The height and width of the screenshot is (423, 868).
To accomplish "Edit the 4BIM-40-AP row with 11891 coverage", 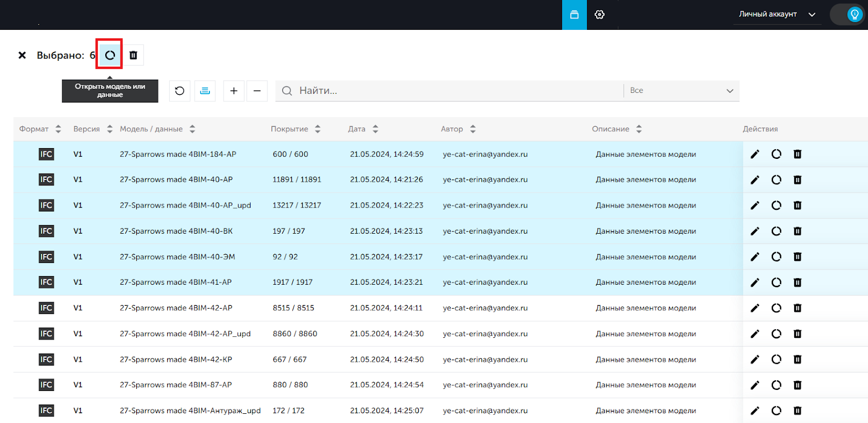I will tap(755, 180).
